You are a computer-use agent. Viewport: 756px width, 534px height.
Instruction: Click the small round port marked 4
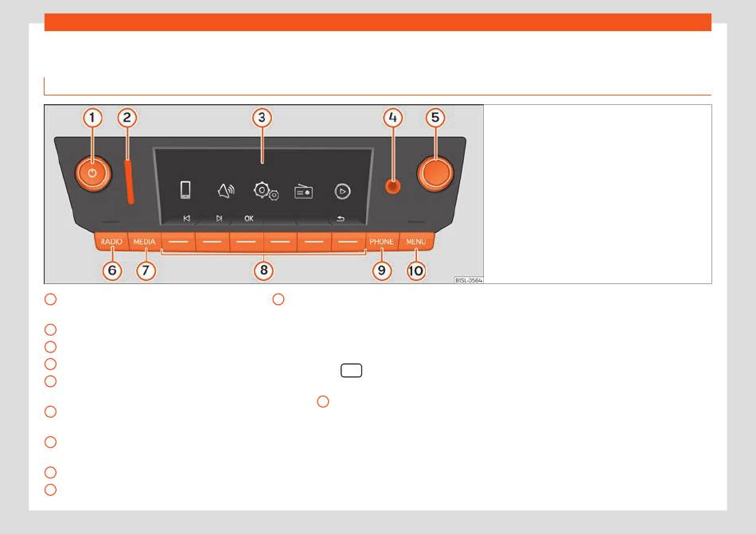pyautogui.click(x=393, y=187)
